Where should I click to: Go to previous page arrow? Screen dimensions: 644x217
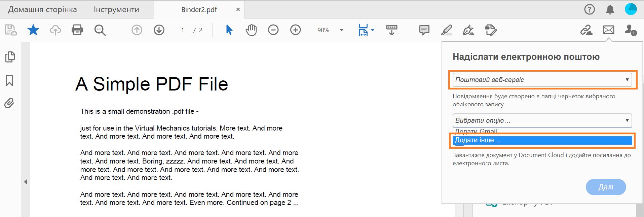coord(137,30)
